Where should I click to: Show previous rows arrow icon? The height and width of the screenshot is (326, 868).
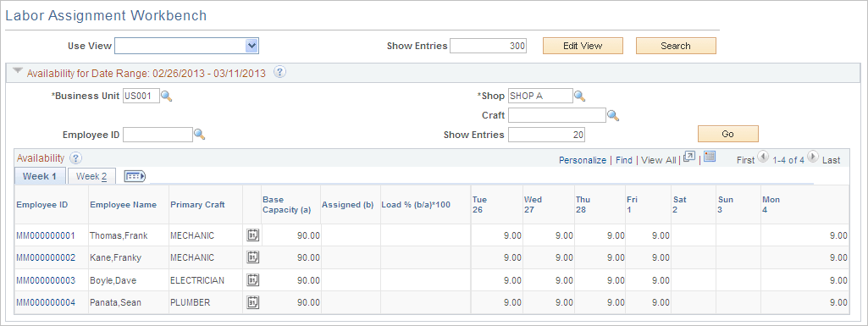pos(762,157)
